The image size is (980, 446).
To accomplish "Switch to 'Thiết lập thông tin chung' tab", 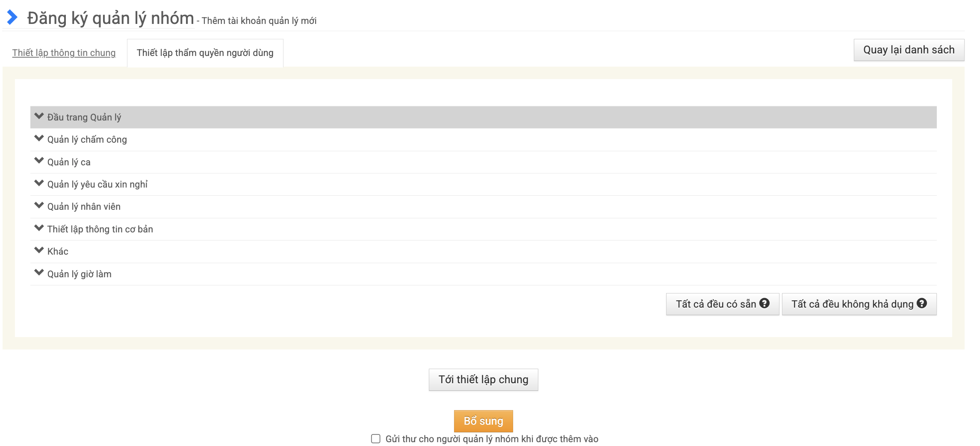I will (64, 53).
